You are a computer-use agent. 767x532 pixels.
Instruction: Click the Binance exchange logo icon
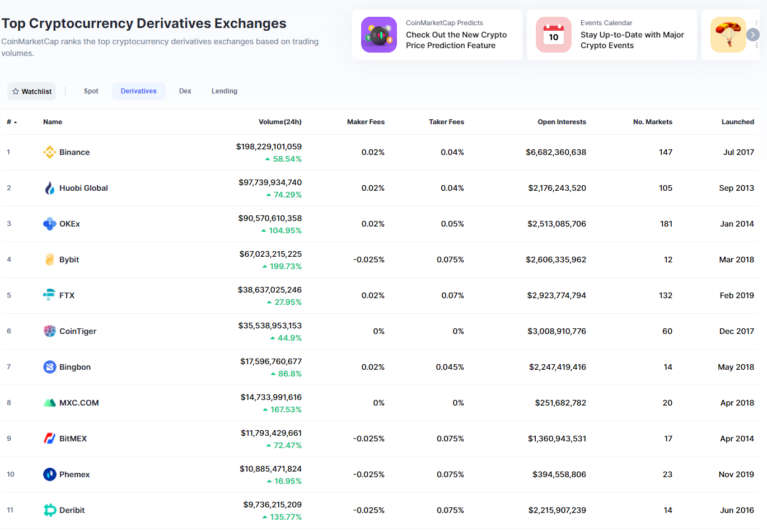coord(50,152)
